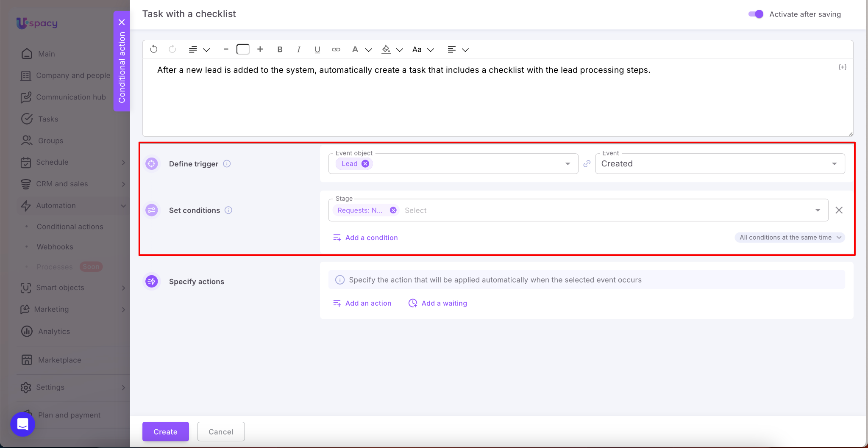Open the Event dropdown showing Created
This screenshot has width=868, height=448.
point(720,164)
